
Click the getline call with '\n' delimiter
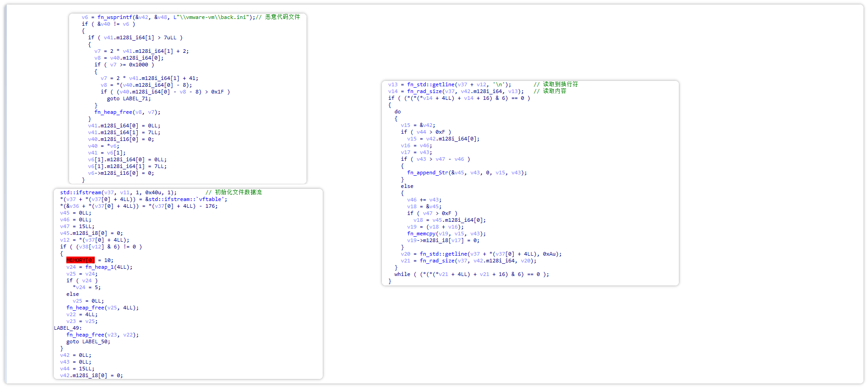click(x=459, y=84)
